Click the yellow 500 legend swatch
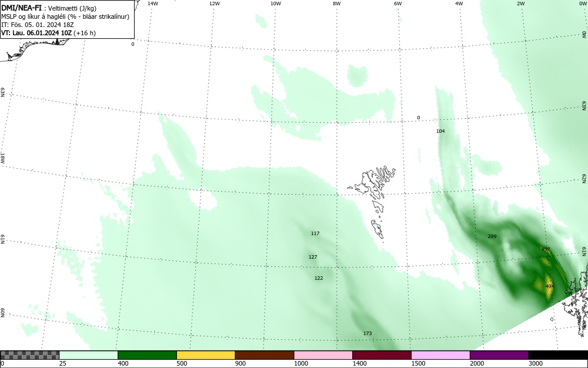This screenshot has width=588, height=368. click(206, 355)
